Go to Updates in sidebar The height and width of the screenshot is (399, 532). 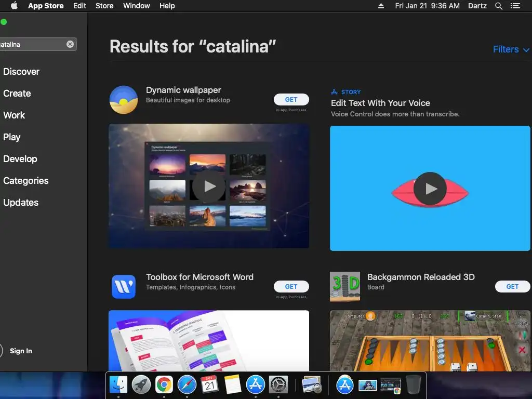coord(21,203)
